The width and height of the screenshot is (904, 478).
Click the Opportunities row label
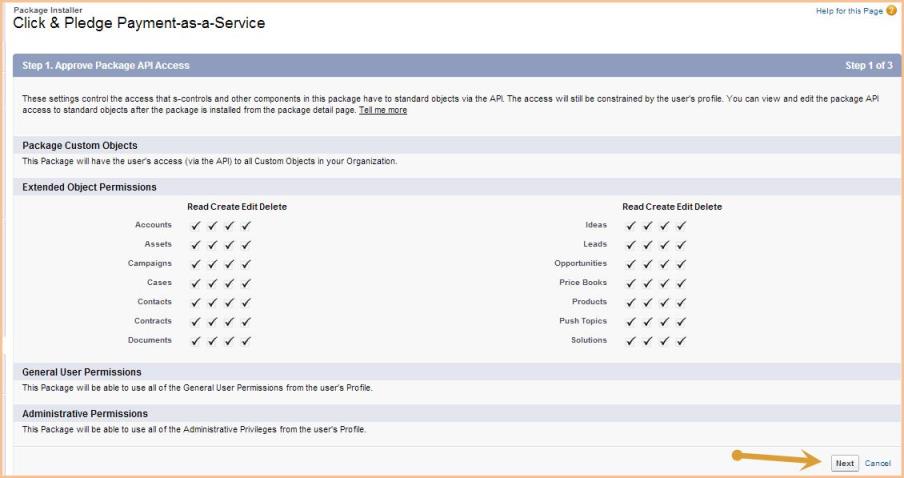tap(581, 263)
